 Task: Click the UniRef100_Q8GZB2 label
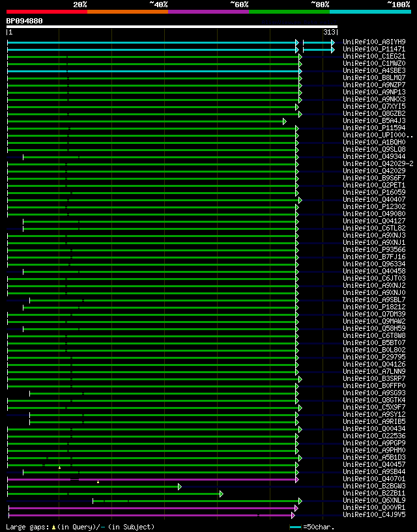(x=374, y=114)
